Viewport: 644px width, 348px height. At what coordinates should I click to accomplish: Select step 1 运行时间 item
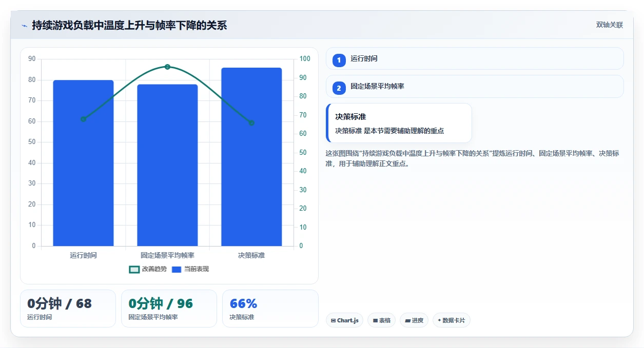(475, 58)
